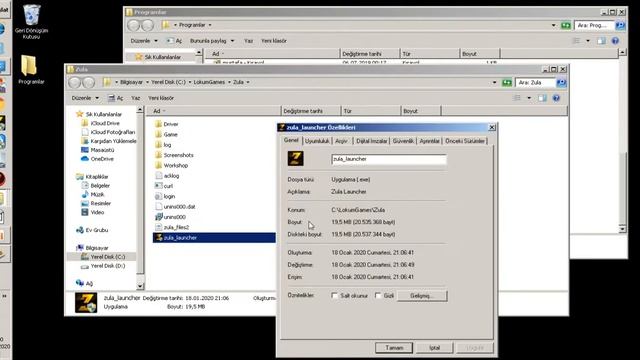Select Yerel Disk (C:) in the navigation pane
This screenshot has width=640, height=360.
[x=103, y=257]
